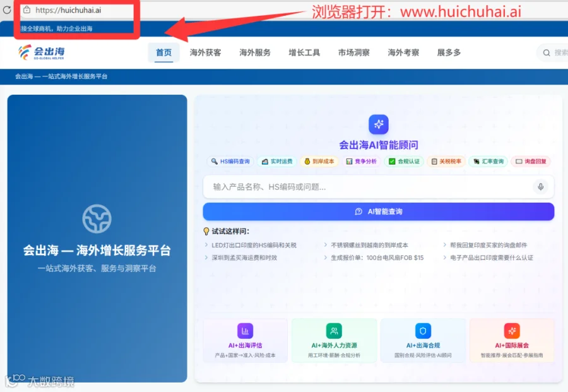Select the 合规认证 tag
The width and height of the screenshot is (568, 392).
[x=404, y=161]
